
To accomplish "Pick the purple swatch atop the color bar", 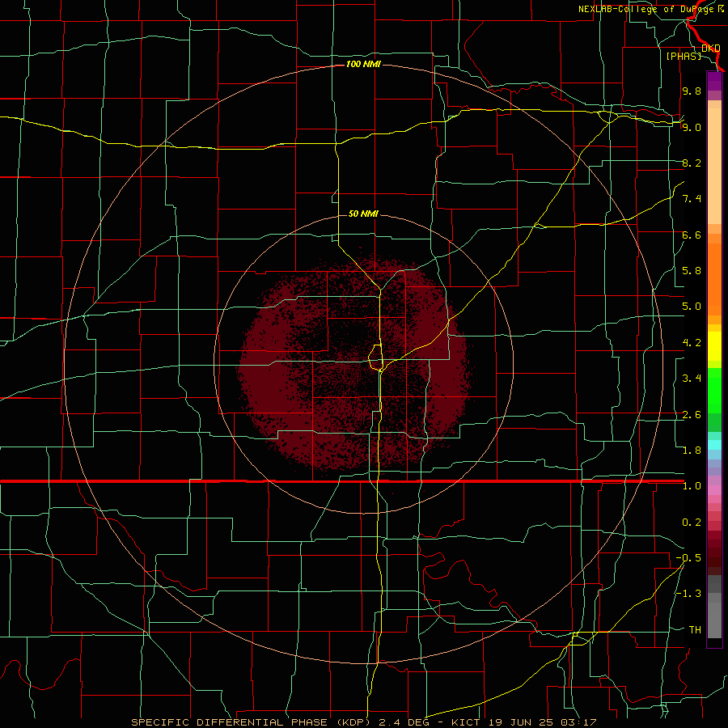I will point(714,82).
